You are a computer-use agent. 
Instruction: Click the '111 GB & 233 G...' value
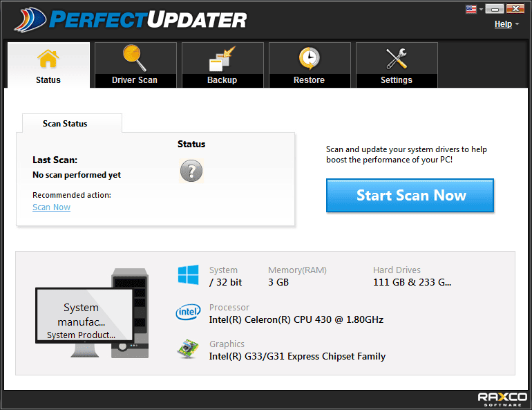click(412, 282)
